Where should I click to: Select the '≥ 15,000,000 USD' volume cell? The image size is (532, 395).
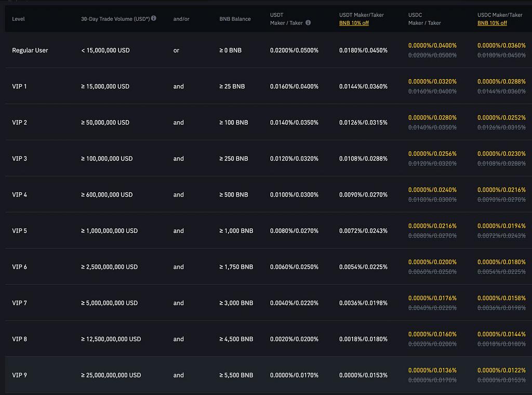[x=105, y=86]
